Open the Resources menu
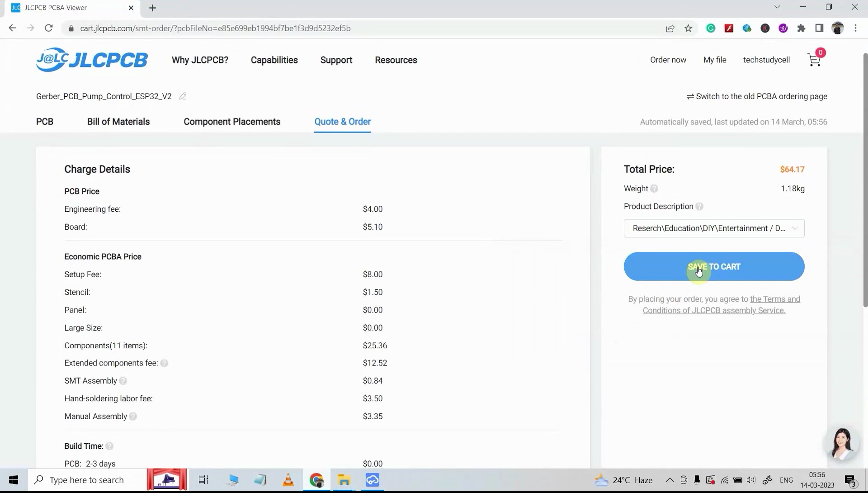Screen dimensions: 868x493 tap(396, 60)
